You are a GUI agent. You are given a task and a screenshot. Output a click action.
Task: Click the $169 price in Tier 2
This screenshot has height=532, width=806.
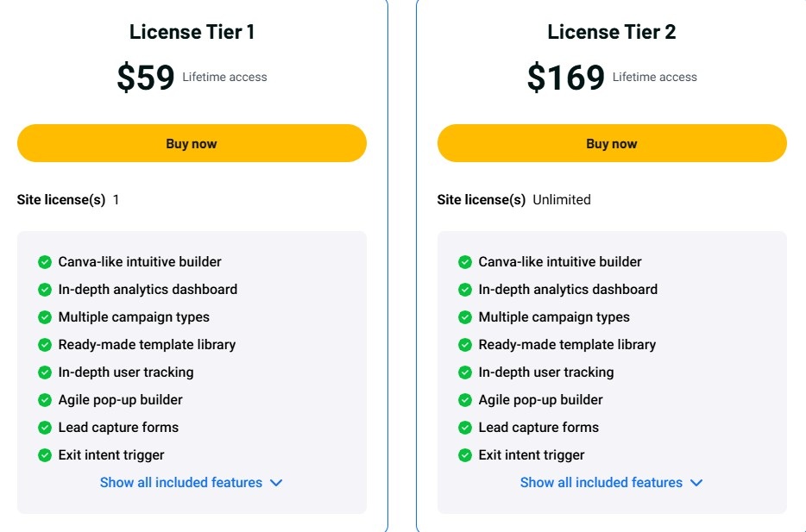pos(566,78)
